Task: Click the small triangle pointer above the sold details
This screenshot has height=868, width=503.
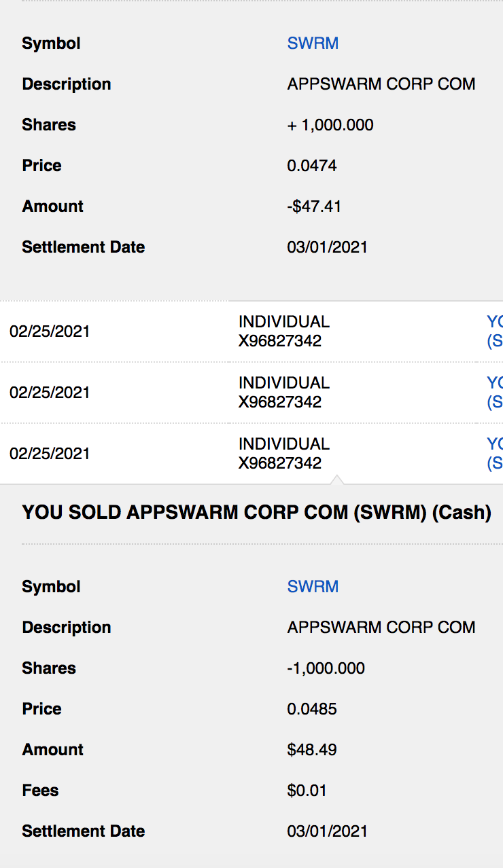Action: point(338,480)
